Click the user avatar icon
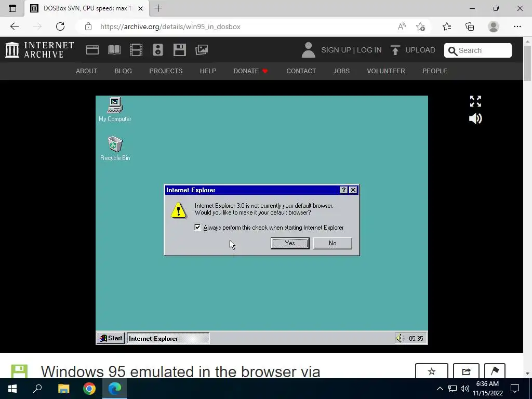This screenshot has width=532, height=399. click(308, 50)
